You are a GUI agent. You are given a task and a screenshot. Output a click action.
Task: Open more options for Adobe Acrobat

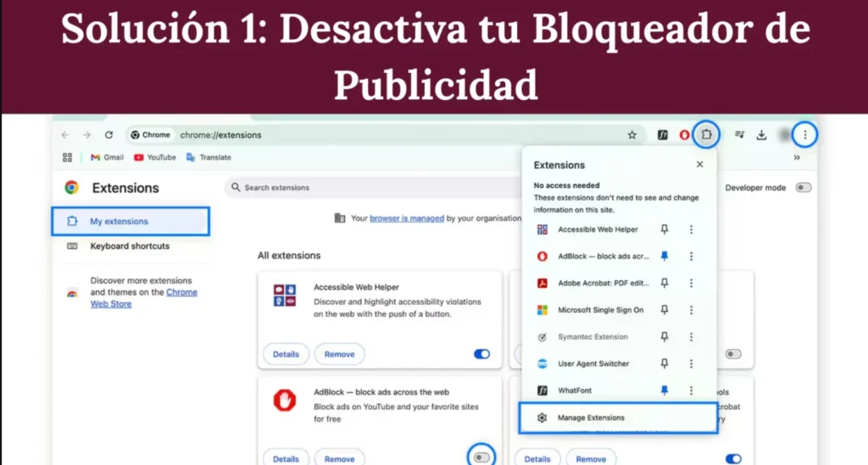(x=691, y=283)
